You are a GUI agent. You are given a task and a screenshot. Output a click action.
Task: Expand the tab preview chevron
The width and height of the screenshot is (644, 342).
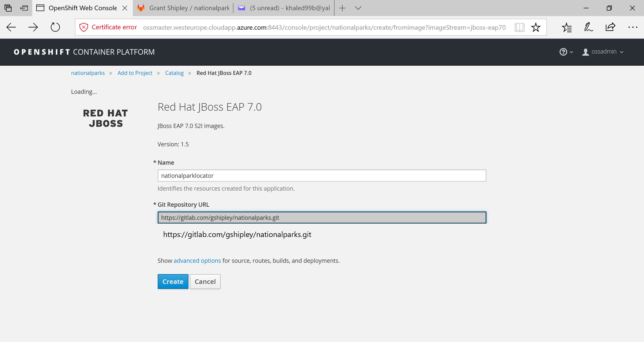pos(358,8)
